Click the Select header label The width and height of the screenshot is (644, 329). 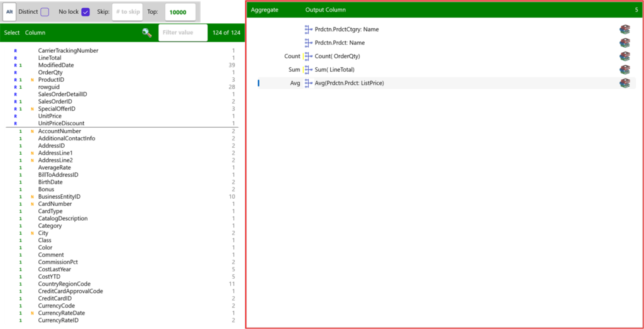click(12, 33)
